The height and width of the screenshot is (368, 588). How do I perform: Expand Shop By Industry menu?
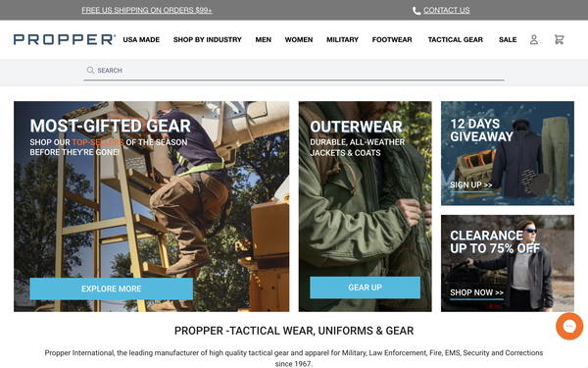click(x=208, y=39)
